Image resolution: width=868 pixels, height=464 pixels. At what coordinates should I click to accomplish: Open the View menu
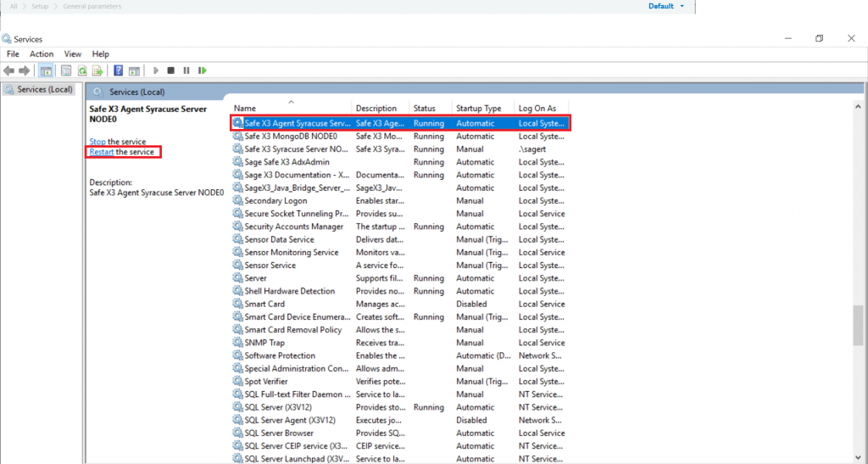(x=73, y=54)
